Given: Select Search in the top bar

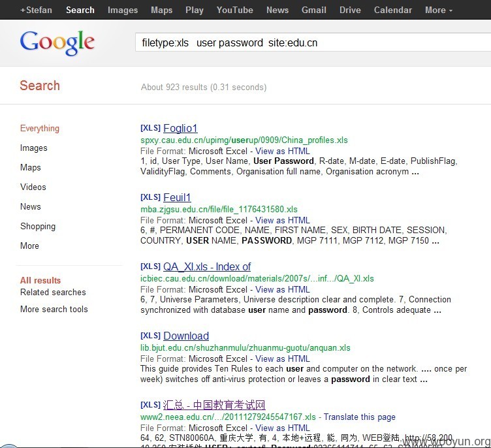Looking at the screenshot, I should pos(80,10).
